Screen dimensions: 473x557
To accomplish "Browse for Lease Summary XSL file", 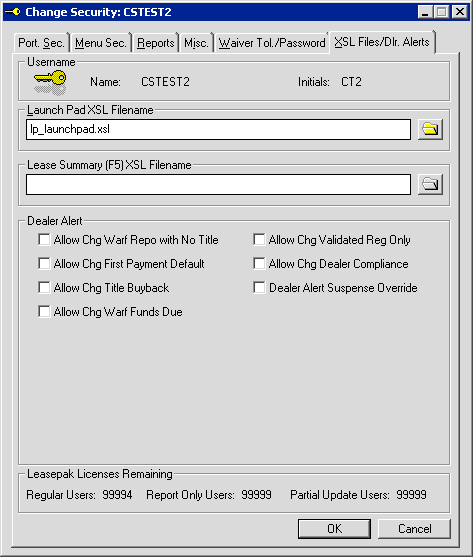I will click(x=430, y=184).
